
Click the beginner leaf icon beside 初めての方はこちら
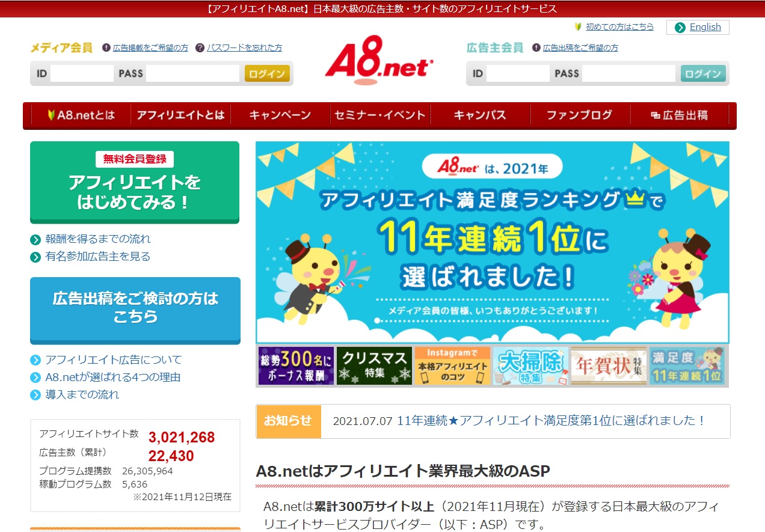(578, 26)
